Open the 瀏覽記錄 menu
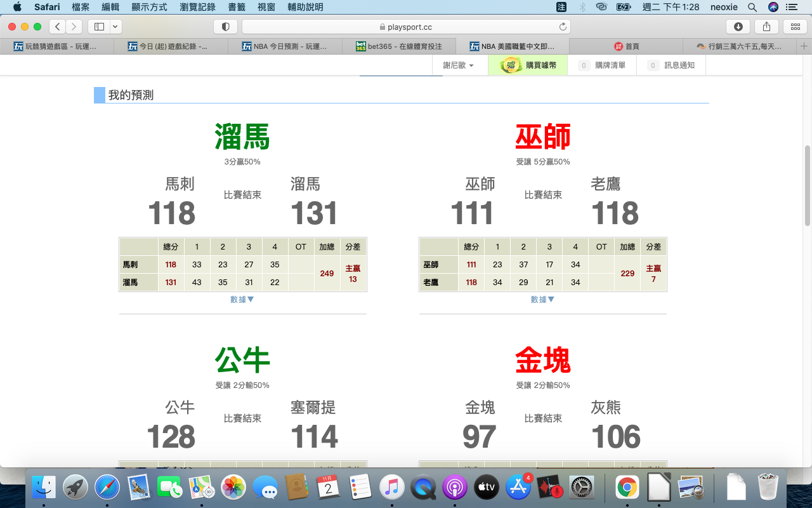This screenshot has width=812, height=508. tap(198, 7)
